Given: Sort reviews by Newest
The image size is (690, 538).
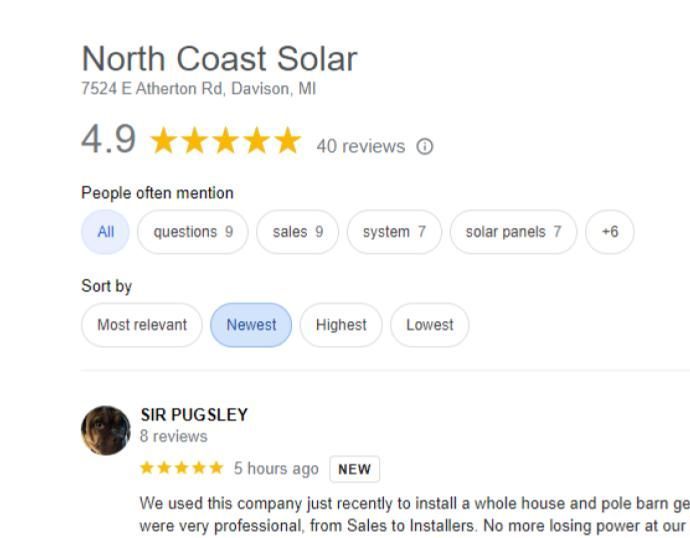Looking at the screenshot, I should coord(251,325).
